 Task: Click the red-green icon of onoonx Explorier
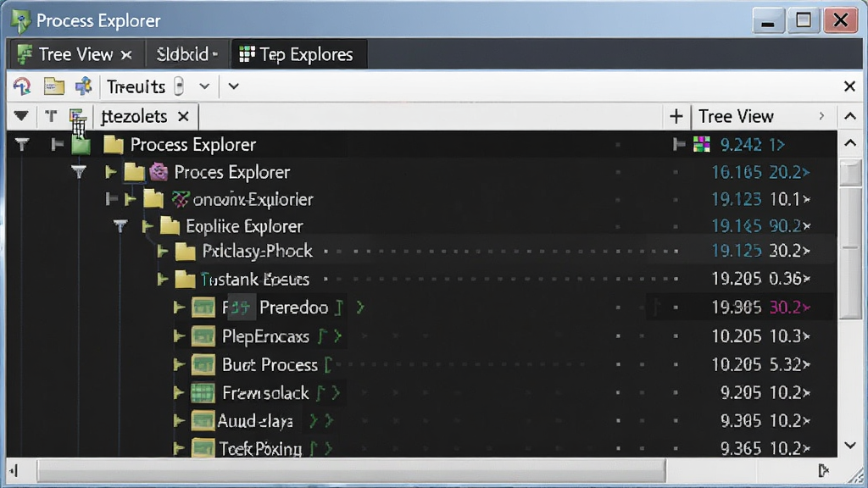181,199
